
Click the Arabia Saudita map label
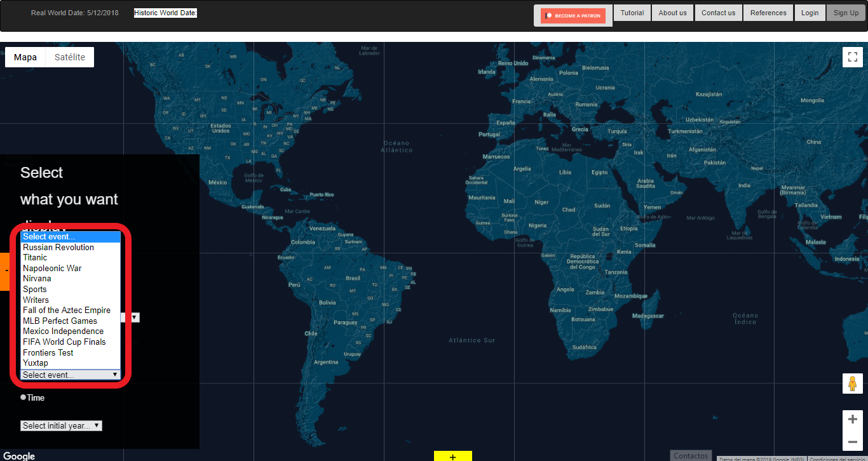click(646, 184)
